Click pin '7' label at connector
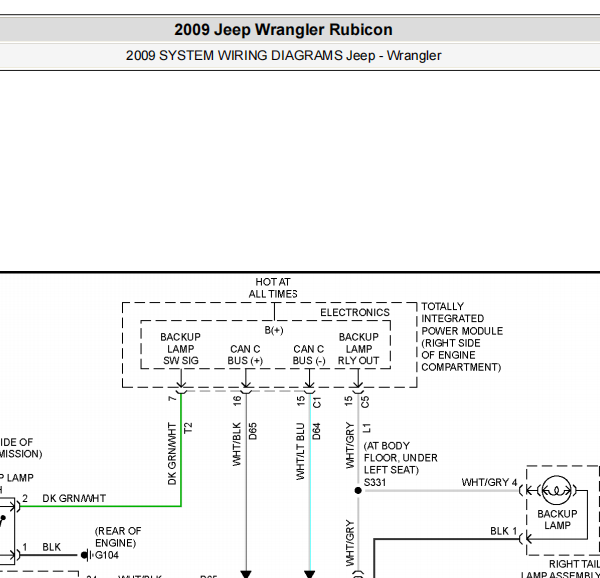Image resolution: width=600 pixels, height=578 pixels. [x=172, y=399]
